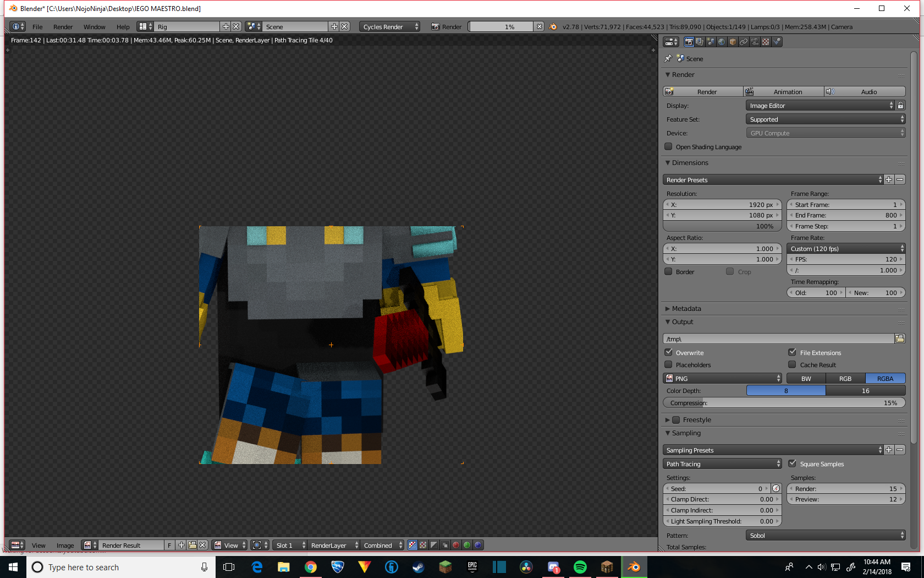The image size is (924, 578).
Task: Open the Frame Rate Custom dropdown
Action: point(846,248)
